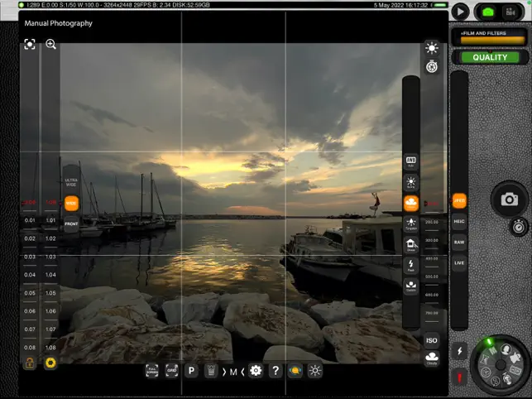Click the brightness sun icon at top

431,48
